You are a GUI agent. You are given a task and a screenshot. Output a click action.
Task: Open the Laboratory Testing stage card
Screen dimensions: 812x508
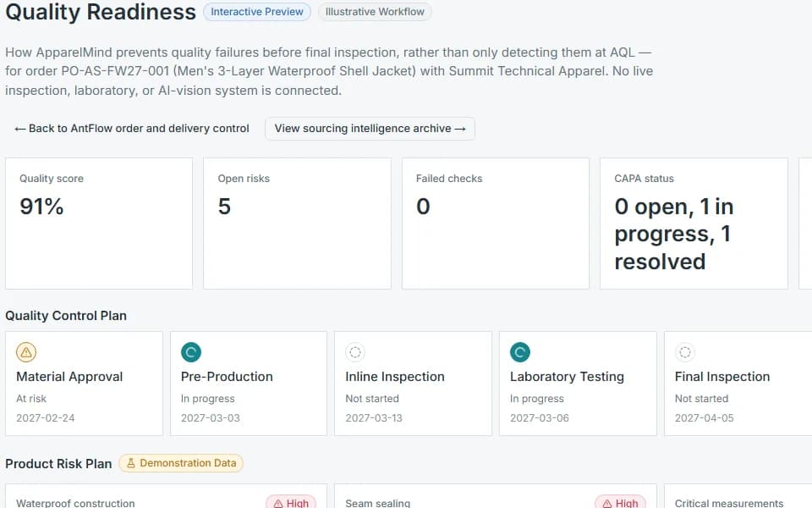coord(578,384)
